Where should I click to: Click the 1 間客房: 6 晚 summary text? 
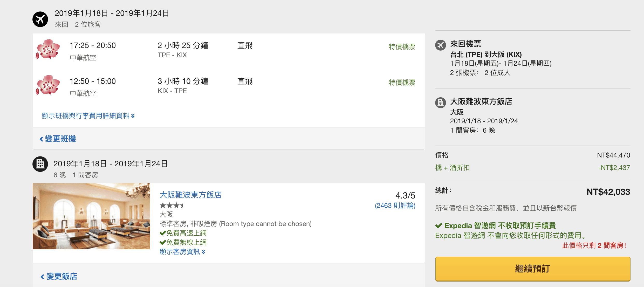(472, 130)
